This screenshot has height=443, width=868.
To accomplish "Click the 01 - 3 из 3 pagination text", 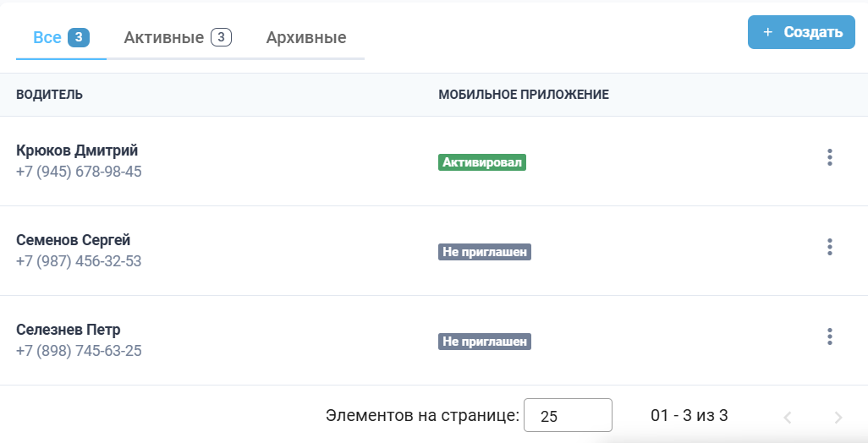I will 689,415.
